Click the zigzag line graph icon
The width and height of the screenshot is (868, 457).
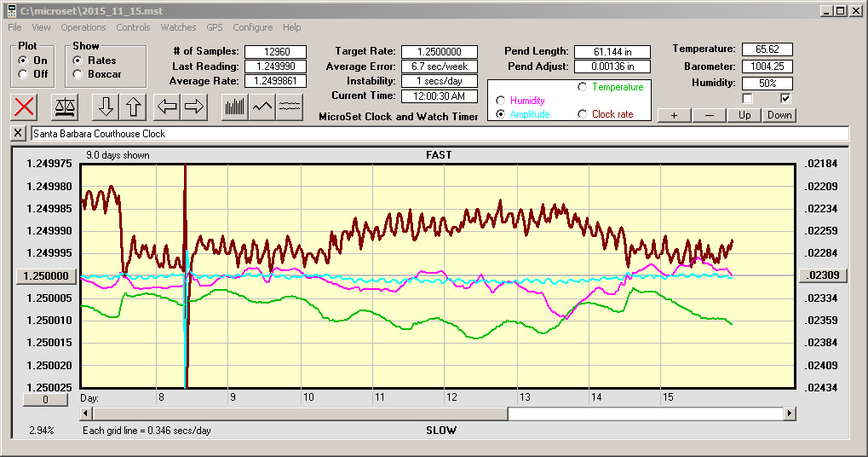click(x=262, y=107)
